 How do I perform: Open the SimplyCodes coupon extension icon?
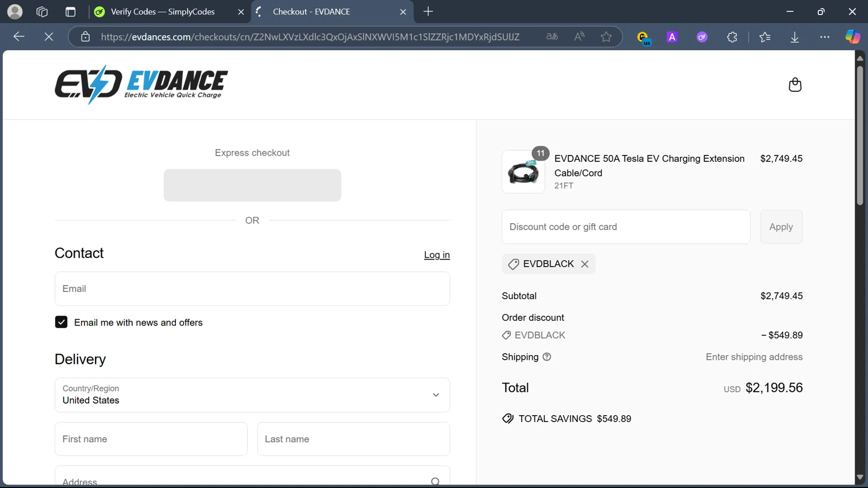[x=643, y=38]
